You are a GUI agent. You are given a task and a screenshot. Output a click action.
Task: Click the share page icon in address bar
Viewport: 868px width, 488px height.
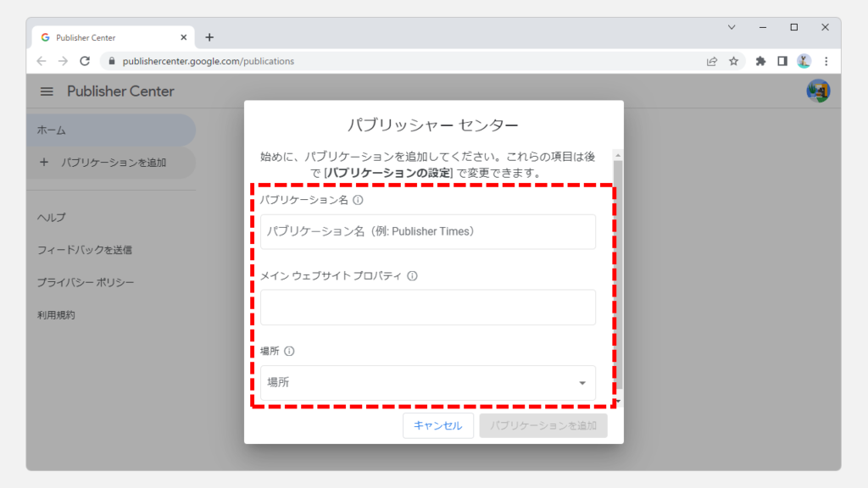coord(712,61)
